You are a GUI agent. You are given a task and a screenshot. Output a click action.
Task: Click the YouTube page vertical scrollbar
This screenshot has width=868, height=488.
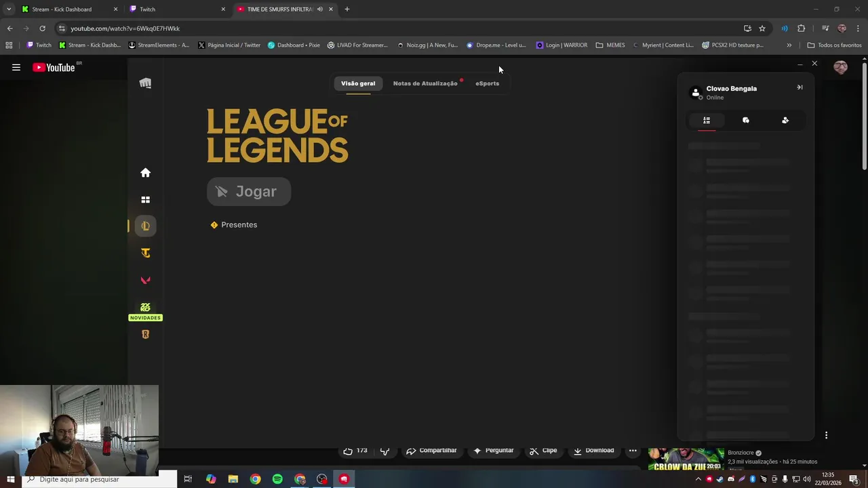point(864,115)
